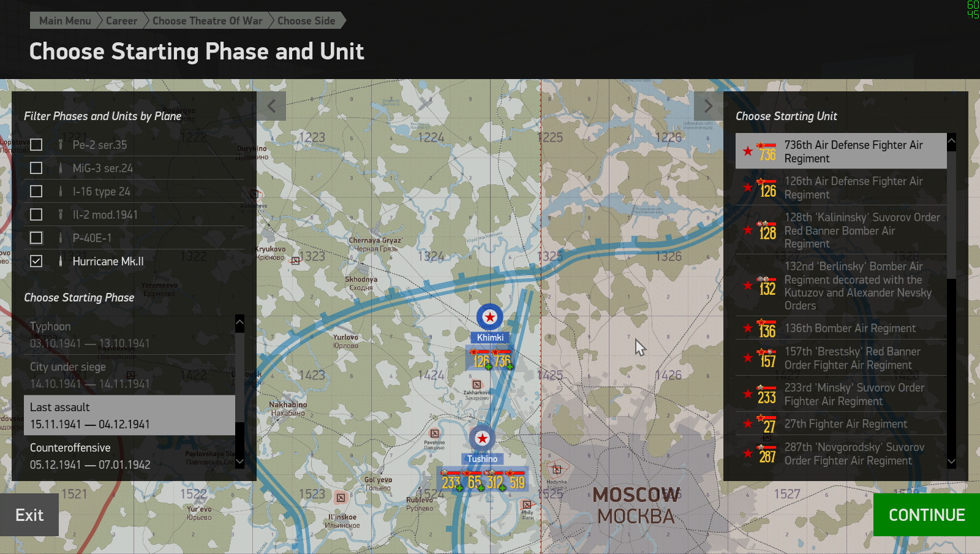Enable the Pe-2 ser.35 filter checkbox
This screenshot has width=980, height=554.
(x=36, y=145)
